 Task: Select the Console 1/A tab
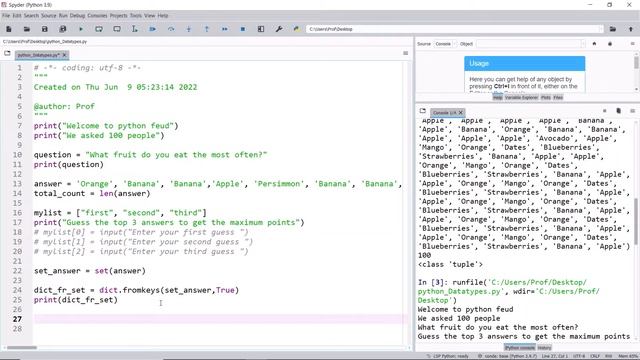pyautogui.click(x=444, y=112)
